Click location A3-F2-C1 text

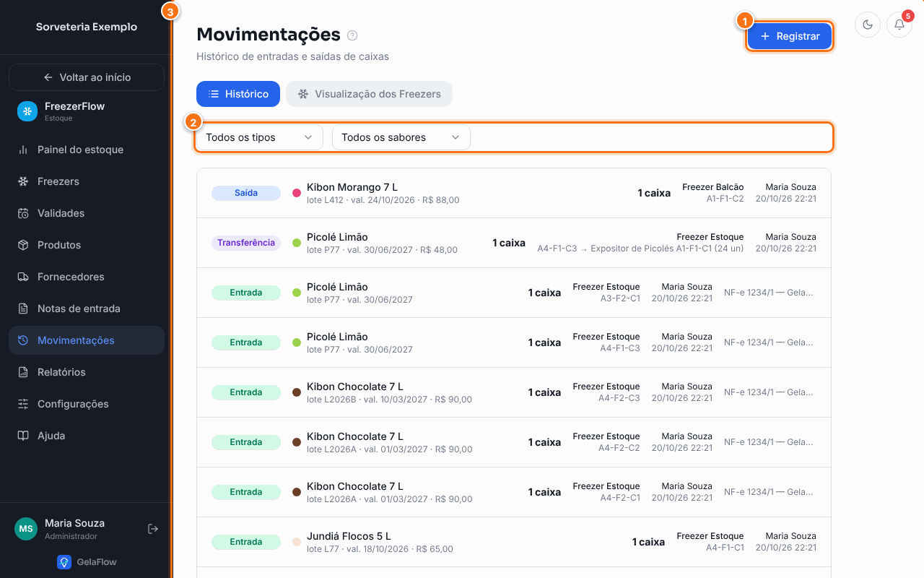620,298
